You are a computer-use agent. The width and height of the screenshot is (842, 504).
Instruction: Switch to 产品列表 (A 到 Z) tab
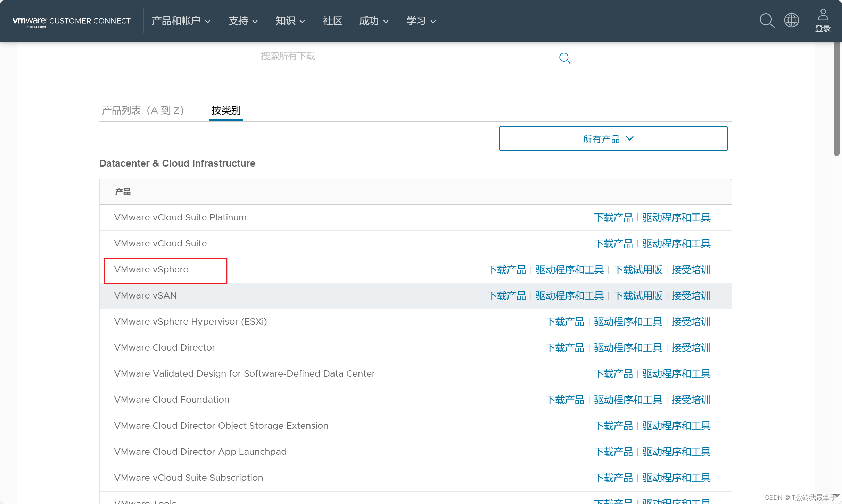tap(142, 110)
